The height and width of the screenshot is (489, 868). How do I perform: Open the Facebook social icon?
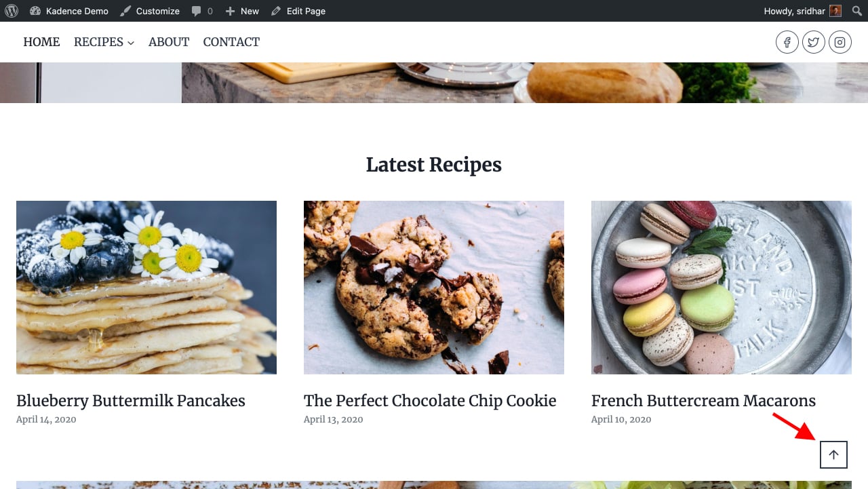click(x=787, y=42)
